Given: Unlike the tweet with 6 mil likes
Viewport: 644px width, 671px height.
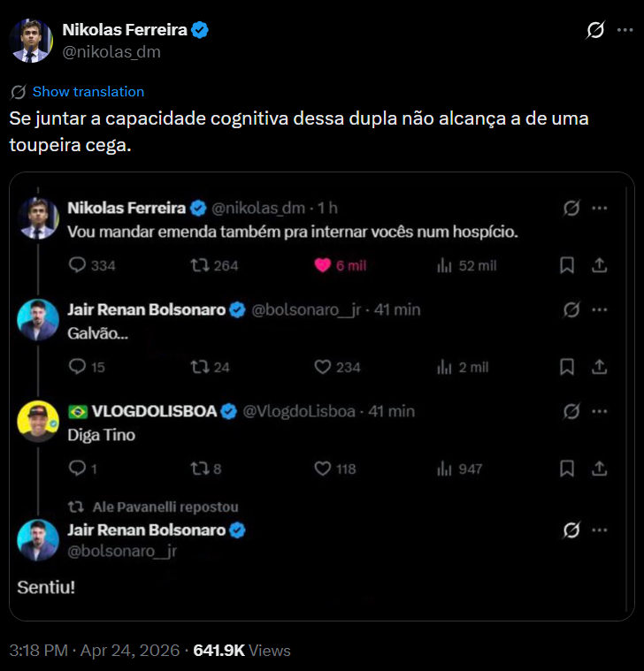Looking at the screenshot, I should coord(324,265).
